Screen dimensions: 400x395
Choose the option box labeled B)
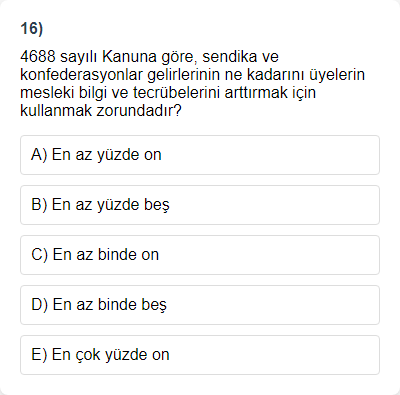[x=200, y=205]
